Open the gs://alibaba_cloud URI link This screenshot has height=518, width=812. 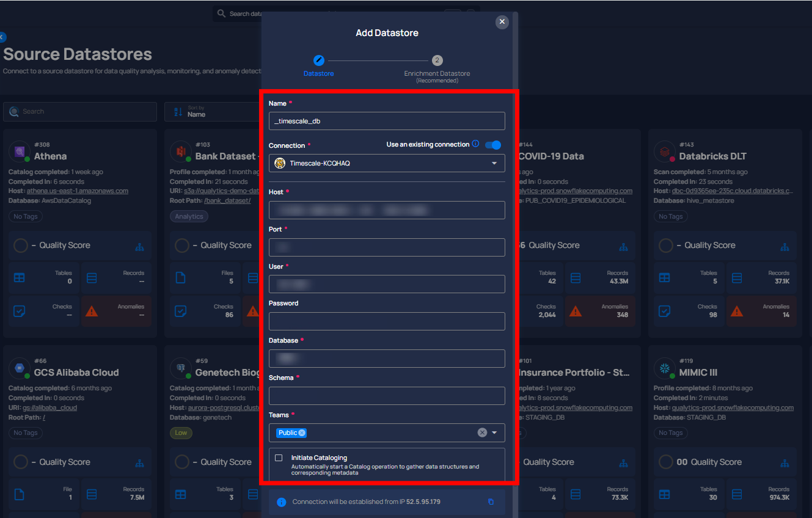coord(50,407)
